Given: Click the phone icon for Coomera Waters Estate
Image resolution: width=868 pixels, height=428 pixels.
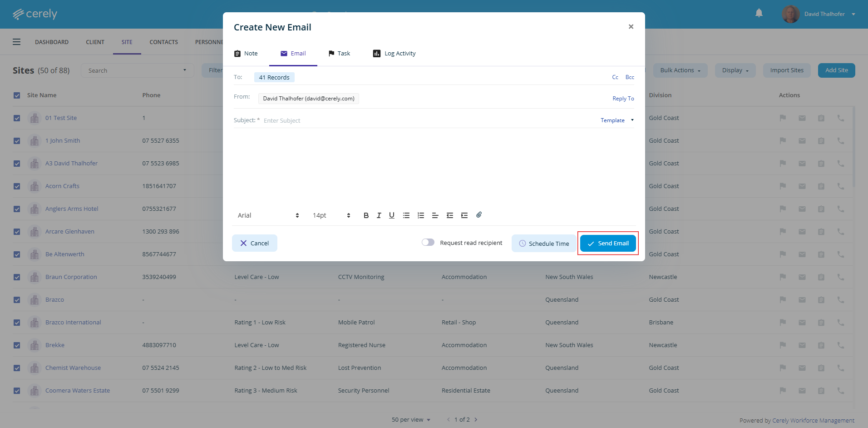Looking at the screenshot, I should (x=841, y=391).
